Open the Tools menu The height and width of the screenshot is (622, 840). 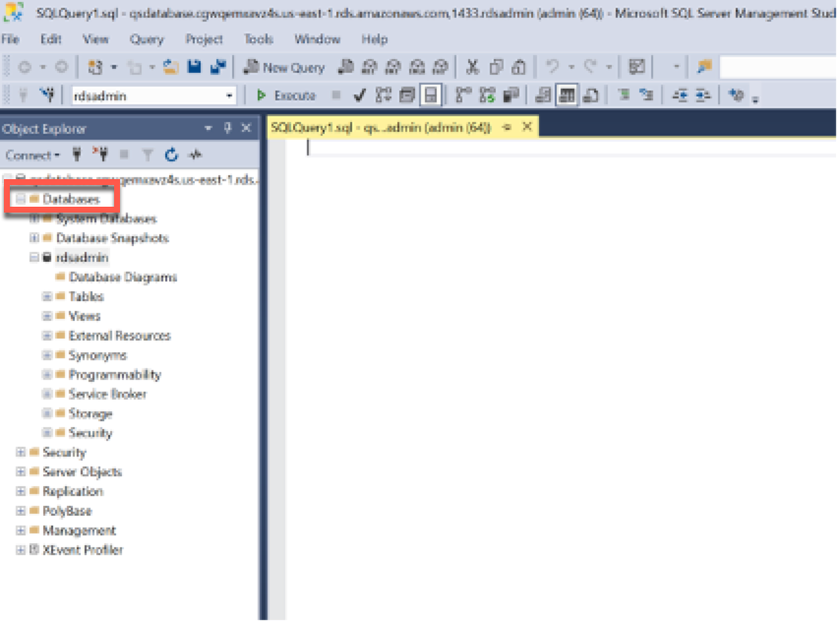click(259, 39)
